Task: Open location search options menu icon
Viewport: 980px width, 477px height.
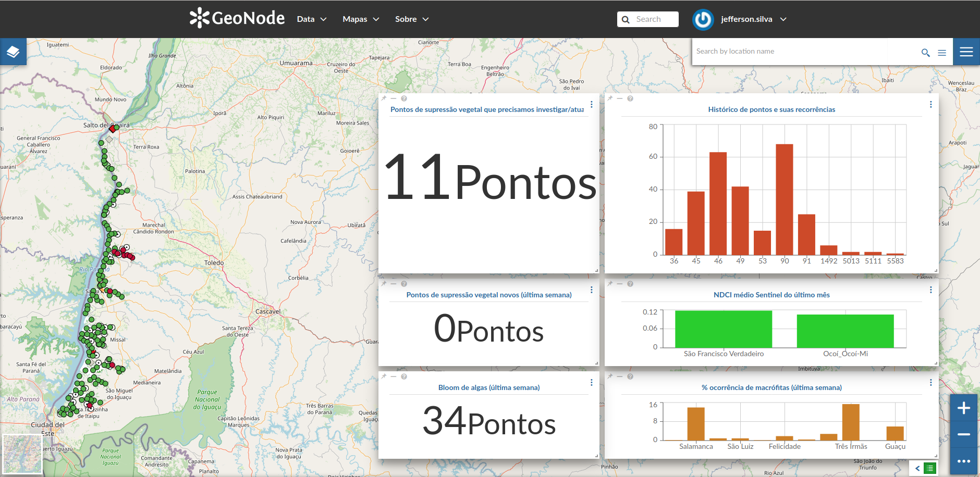Action: 942,53
